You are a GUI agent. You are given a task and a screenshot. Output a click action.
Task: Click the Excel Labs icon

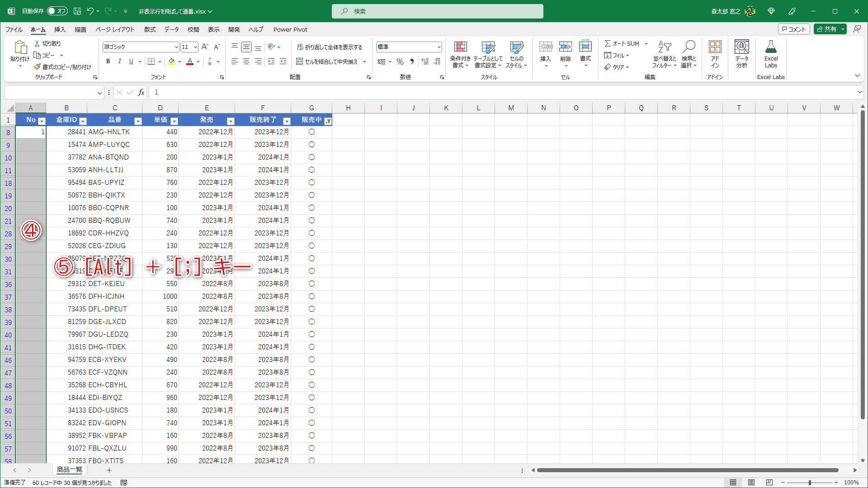click(x=771, y=47)
